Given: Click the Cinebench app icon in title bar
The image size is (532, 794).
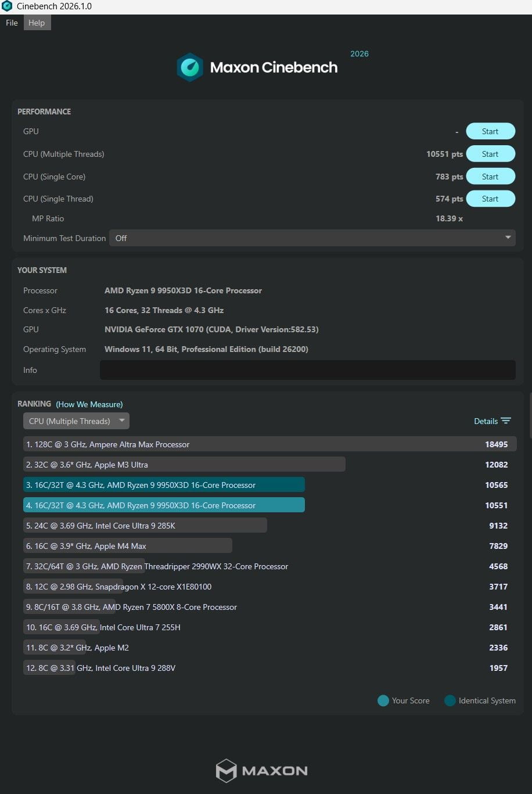Looking at the screenshot, I should (7, 6).
